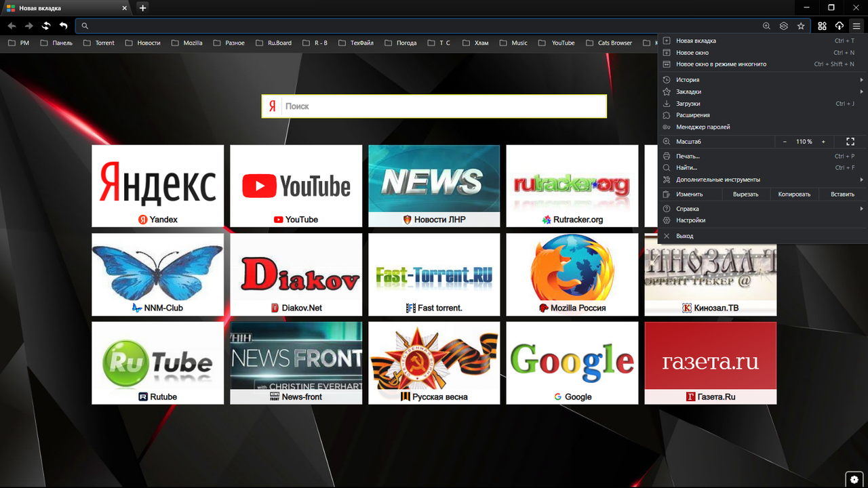Open the Diakov.Net speed dial tile

click(296, 274)
